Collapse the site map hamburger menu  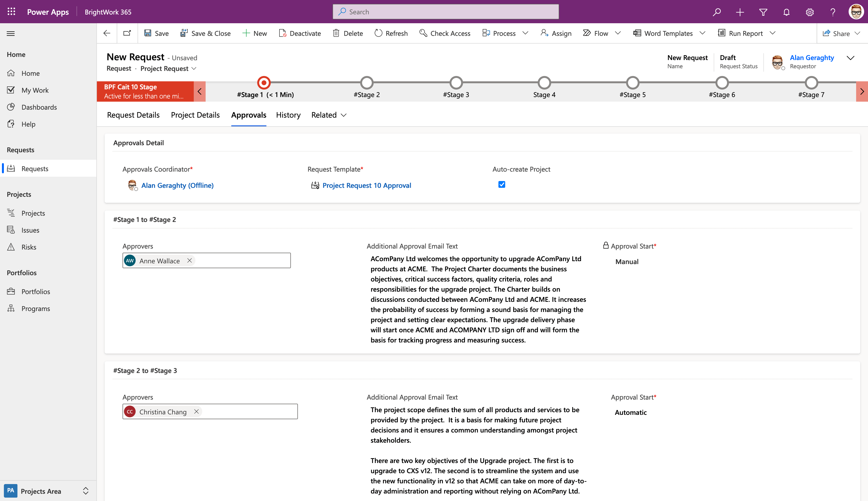click(11, 33)
